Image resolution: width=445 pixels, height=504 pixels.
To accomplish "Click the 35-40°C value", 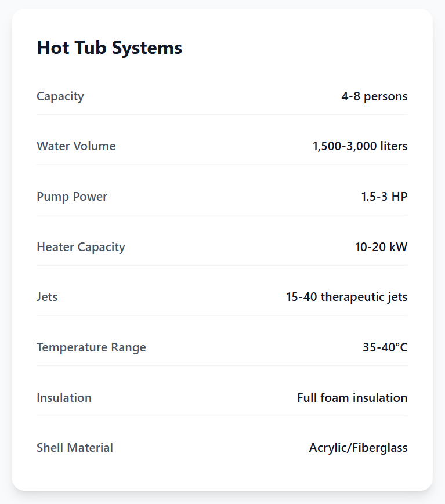I will (385, 347).
